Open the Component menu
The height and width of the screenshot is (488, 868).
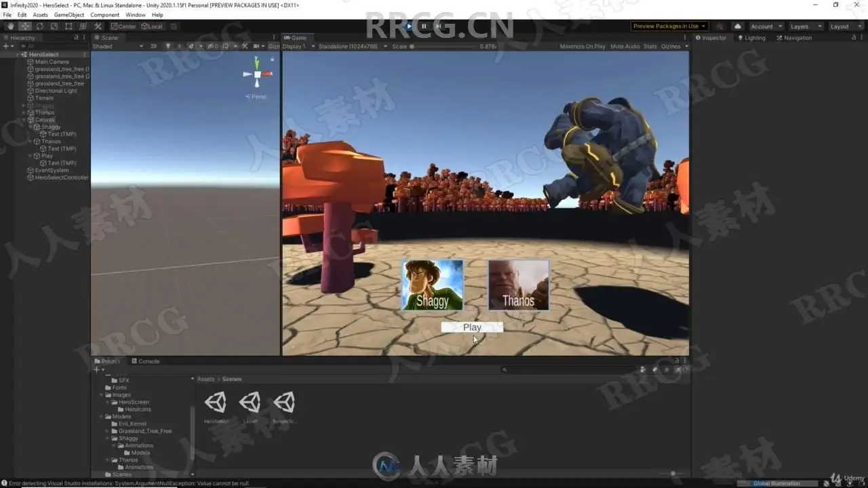point(105,15)
